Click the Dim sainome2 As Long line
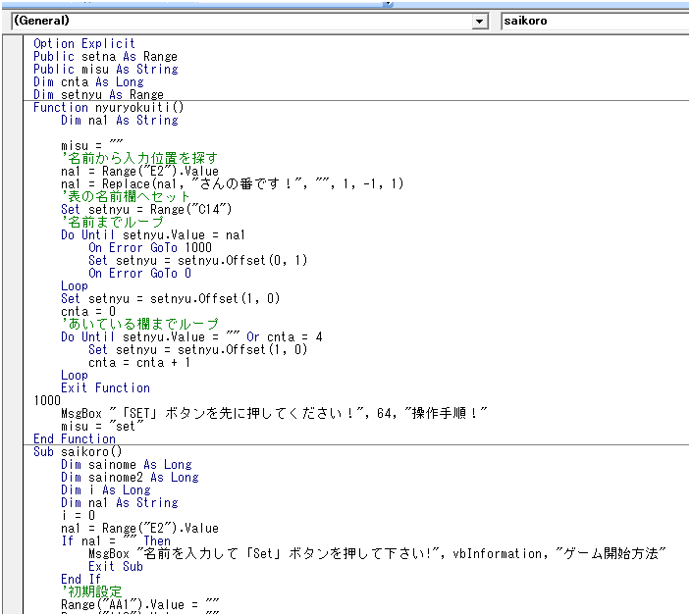The width and height of the screenshot is (691, 616). (129, 478)
